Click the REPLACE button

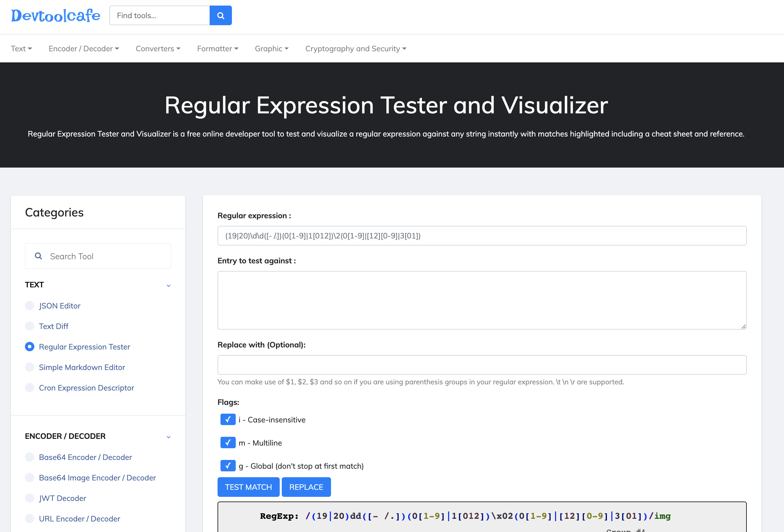coord(306,487)
